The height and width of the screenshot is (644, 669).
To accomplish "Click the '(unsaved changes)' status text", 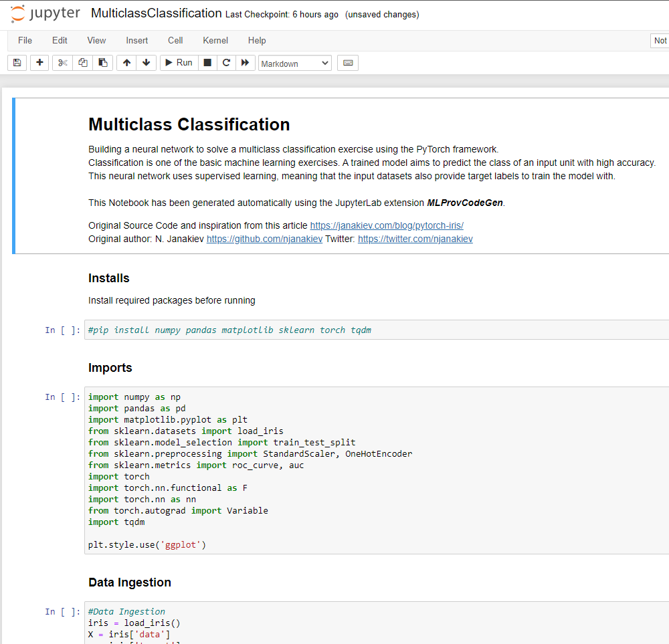I will (382, 15).
